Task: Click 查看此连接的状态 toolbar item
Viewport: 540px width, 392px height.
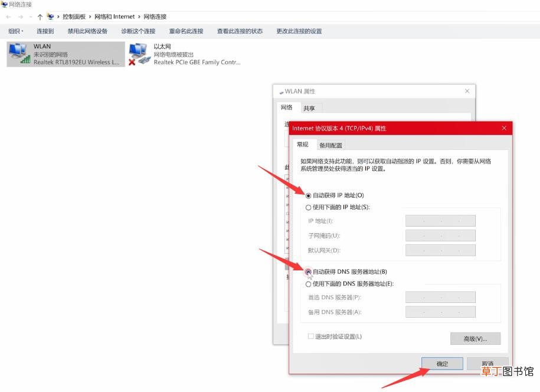Action: click(x=240, y=31)
